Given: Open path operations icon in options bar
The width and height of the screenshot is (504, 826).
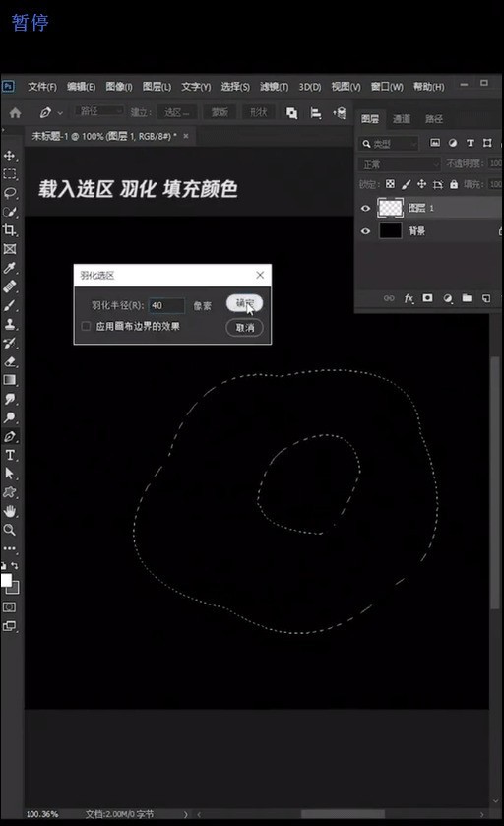Looking at the screenshot, I should [x=291, y=113].
